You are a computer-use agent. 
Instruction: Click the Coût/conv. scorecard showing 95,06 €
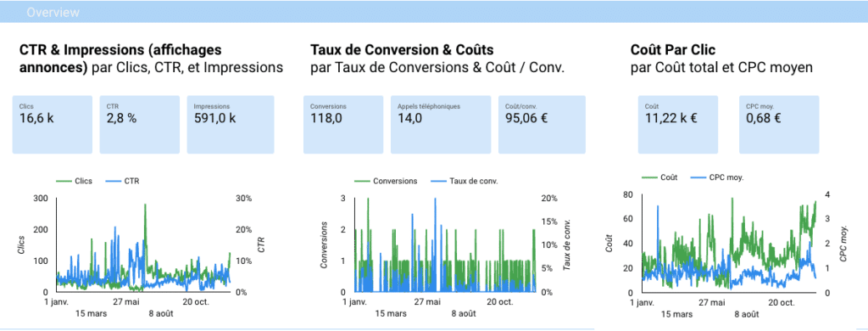point(542,125)
